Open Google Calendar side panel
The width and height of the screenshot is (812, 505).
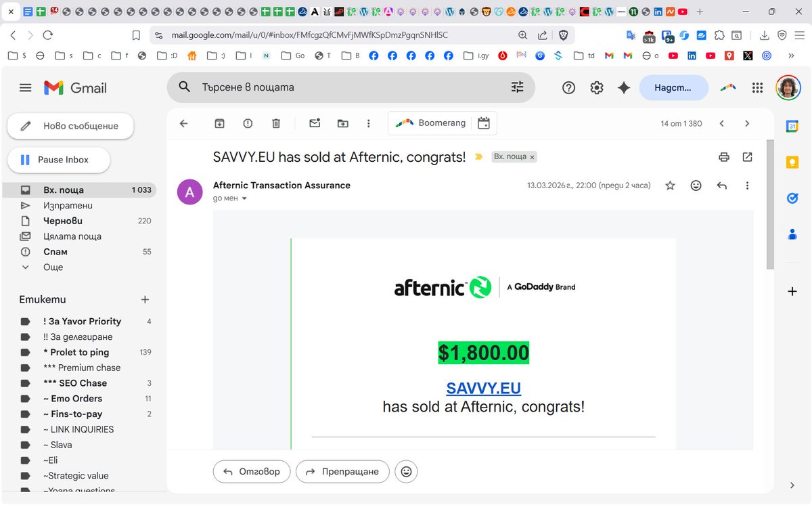pyautogui.click(x=792, y=126)
